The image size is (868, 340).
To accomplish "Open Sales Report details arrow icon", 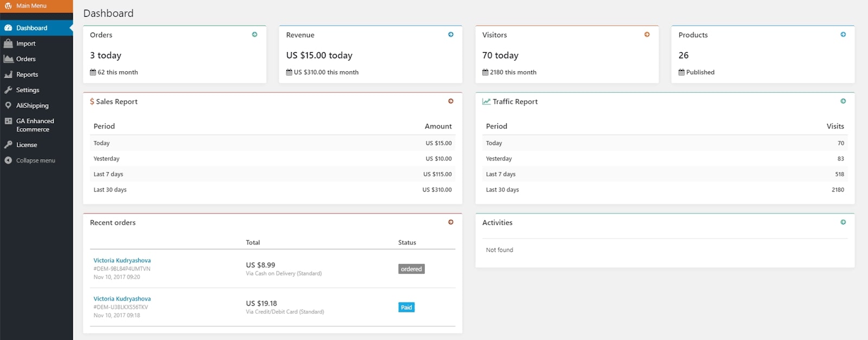I will click(x=451, y=102).
